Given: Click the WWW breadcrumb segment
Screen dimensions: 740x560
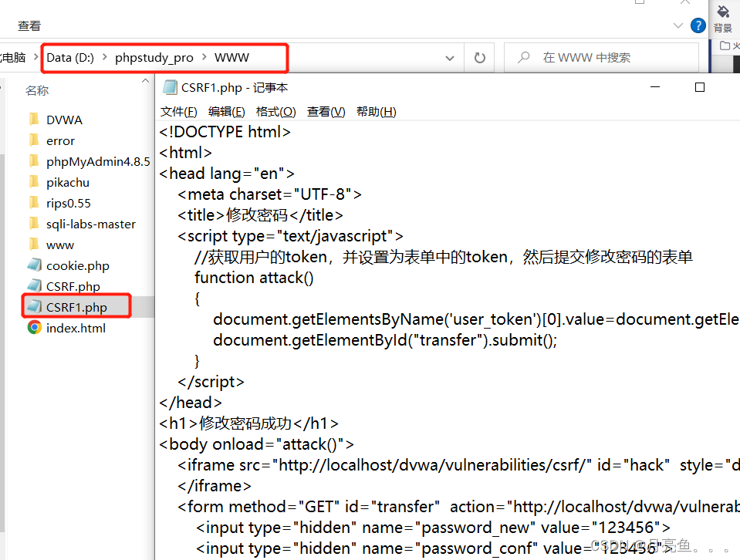Looking at the screenshot, I should point(231,58).
